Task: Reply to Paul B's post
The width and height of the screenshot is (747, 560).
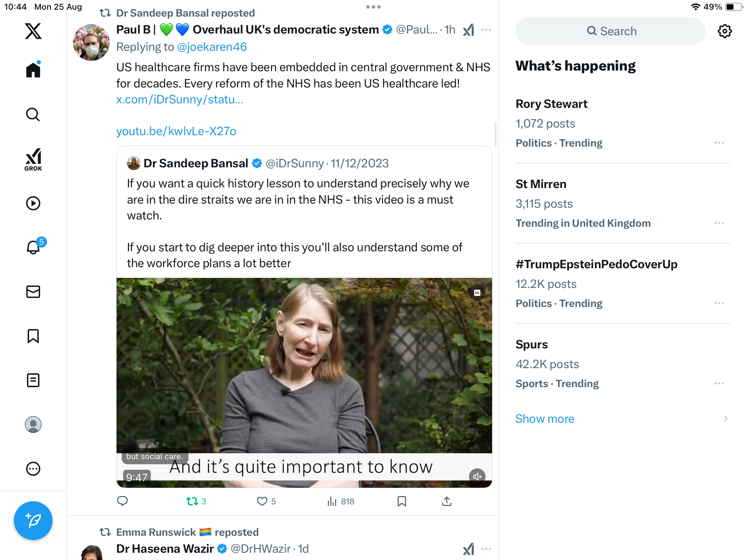Action: coord(122,501)
